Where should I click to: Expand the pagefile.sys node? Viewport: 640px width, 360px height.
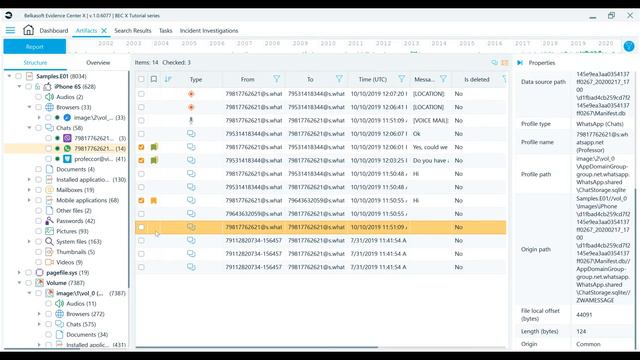19,273
